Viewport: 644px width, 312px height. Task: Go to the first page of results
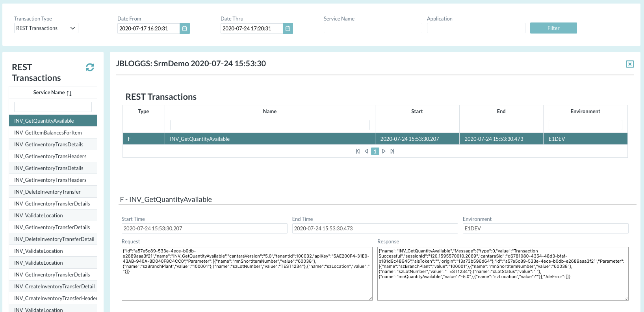pos(358,151)
